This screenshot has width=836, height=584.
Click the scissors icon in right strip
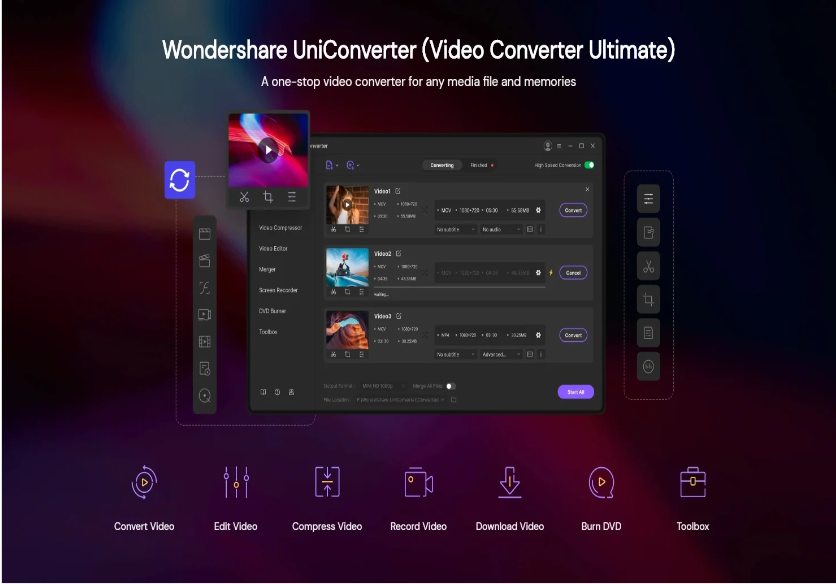coord(648,266)
